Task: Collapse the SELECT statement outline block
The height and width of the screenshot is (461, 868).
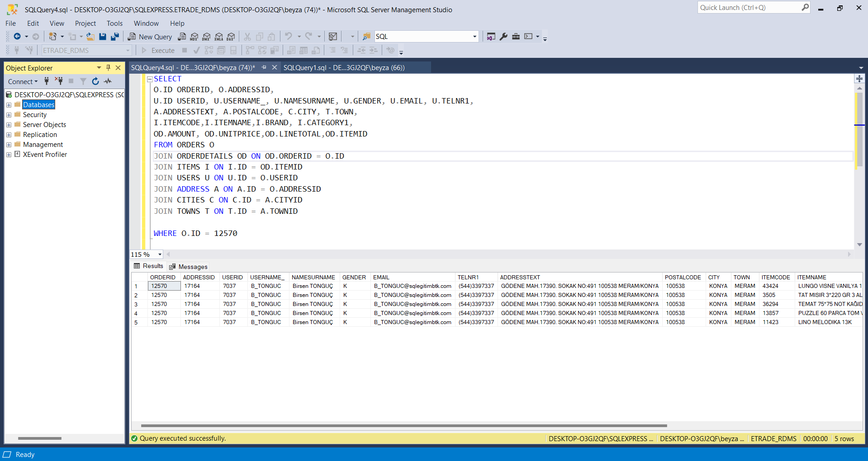Action: [150, 79]
